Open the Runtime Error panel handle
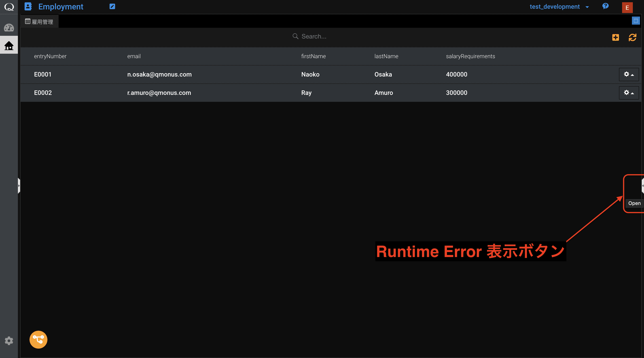644x358 pixels. tap(642, 186)
